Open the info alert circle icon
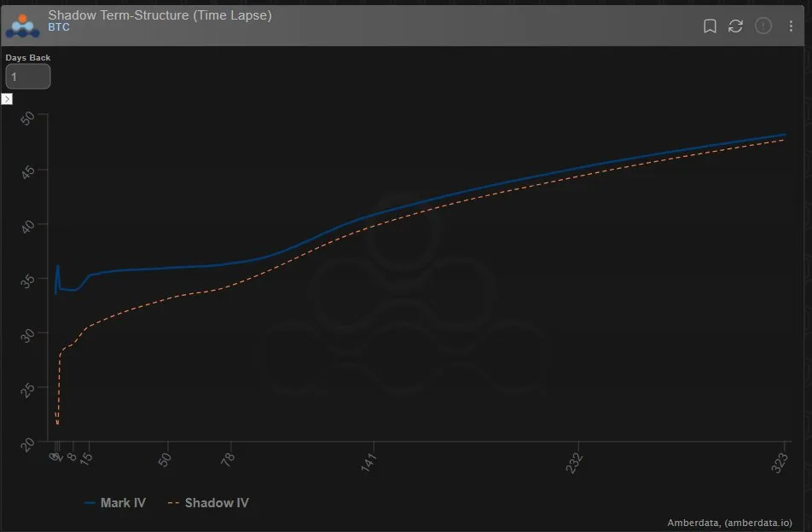Screen dimensions: 812x532 pos(763,26)
